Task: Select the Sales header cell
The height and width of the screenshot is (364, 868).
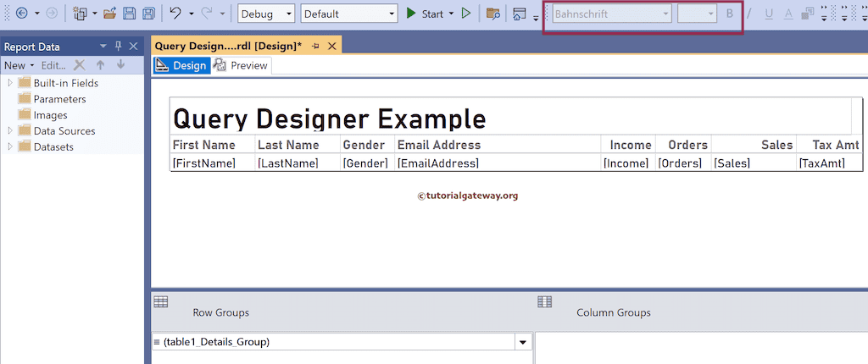Action: click(x=754, y=145)
